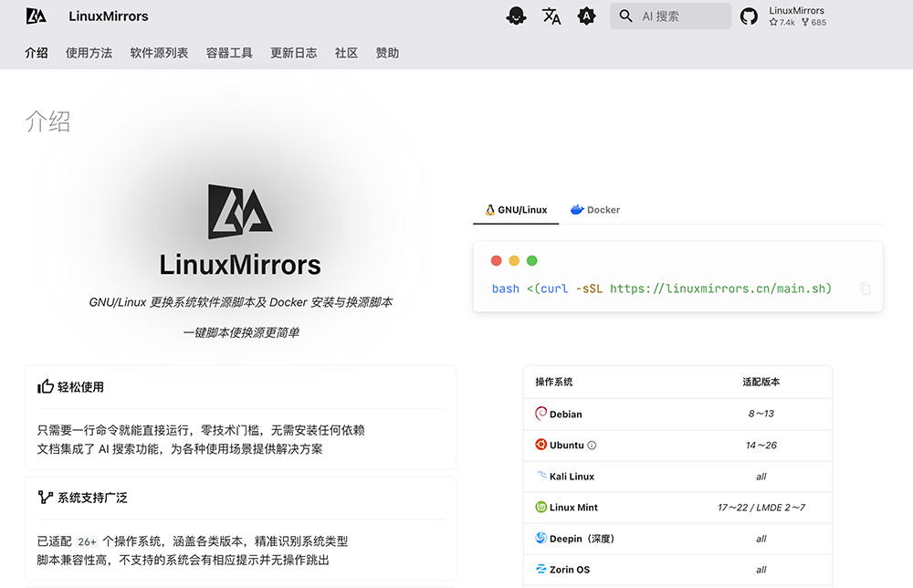Viewport: 913px width, 588px height.
Task: Open the 赞助 navigation tab
Action: [x=387, y=53]
